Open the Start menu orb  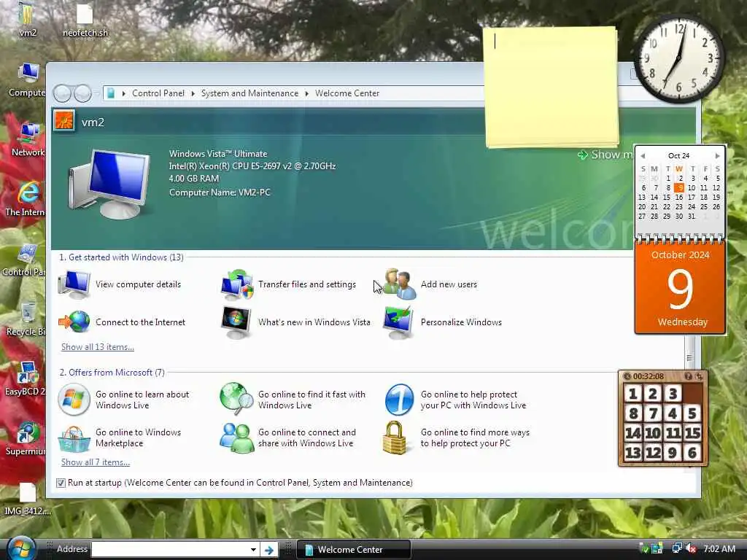pos(20,548)
